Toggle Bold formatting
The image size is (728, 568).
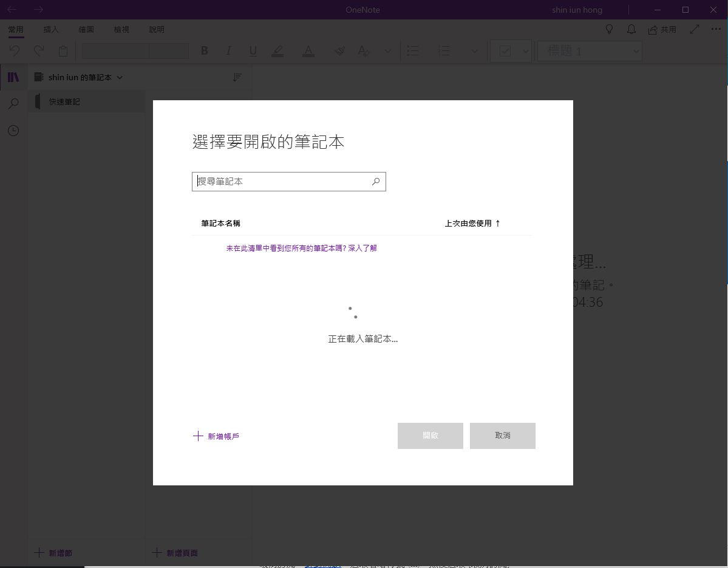tap(204, 50)
